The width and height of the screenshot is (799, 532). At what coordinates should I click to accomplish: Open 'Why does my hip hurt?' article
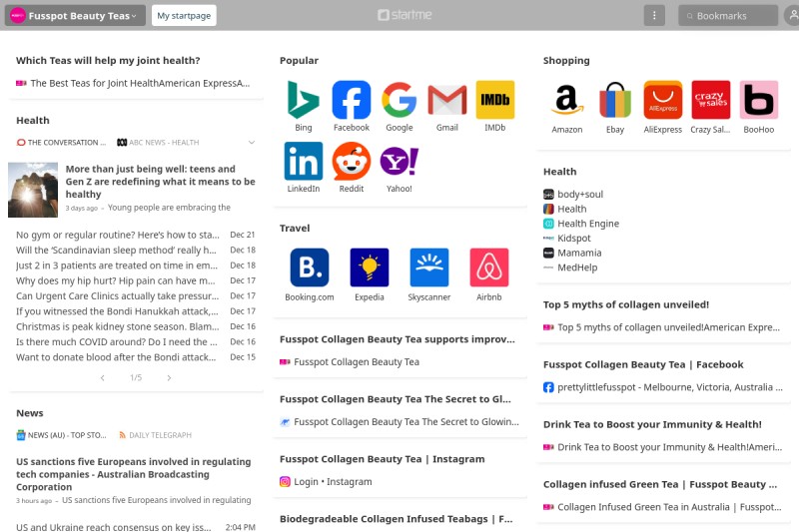click(116, 280)
